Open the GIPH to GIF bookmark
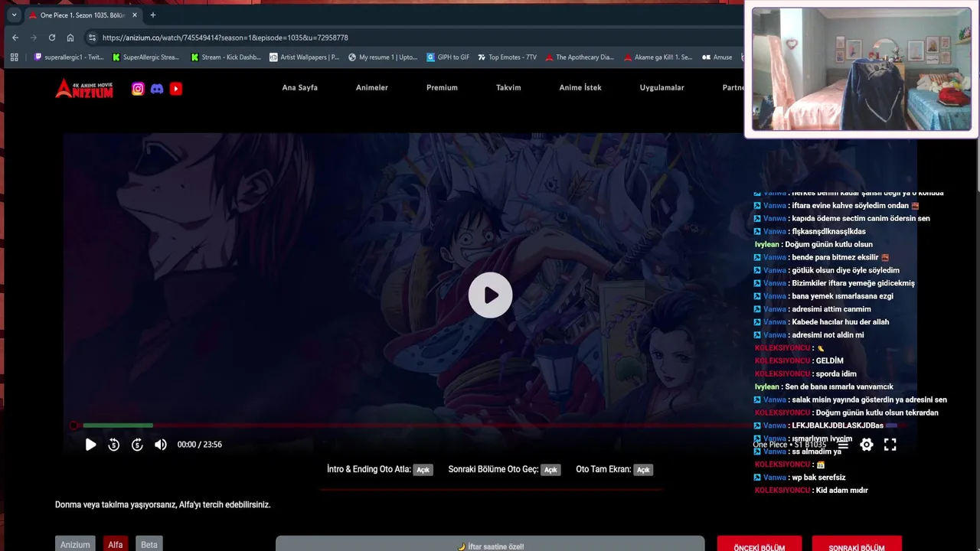 pyautogui.click(x=449, y=57)
